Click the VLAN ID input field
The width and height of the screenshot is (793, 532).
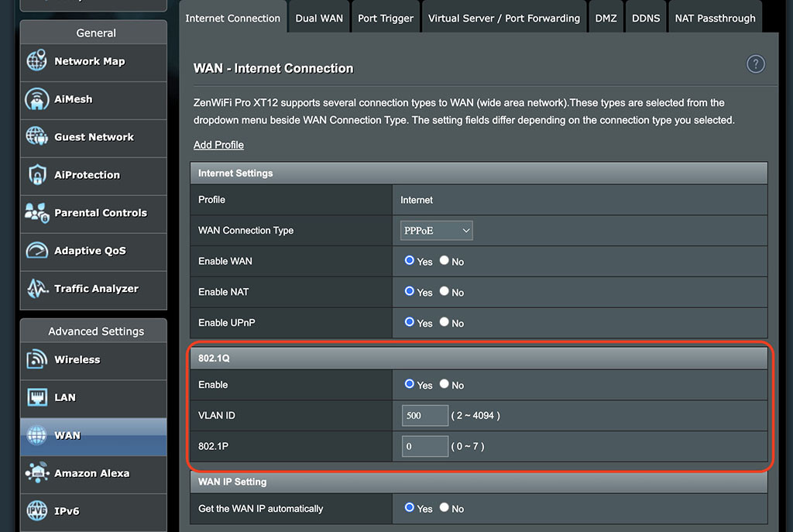click(x=424, y=416)
